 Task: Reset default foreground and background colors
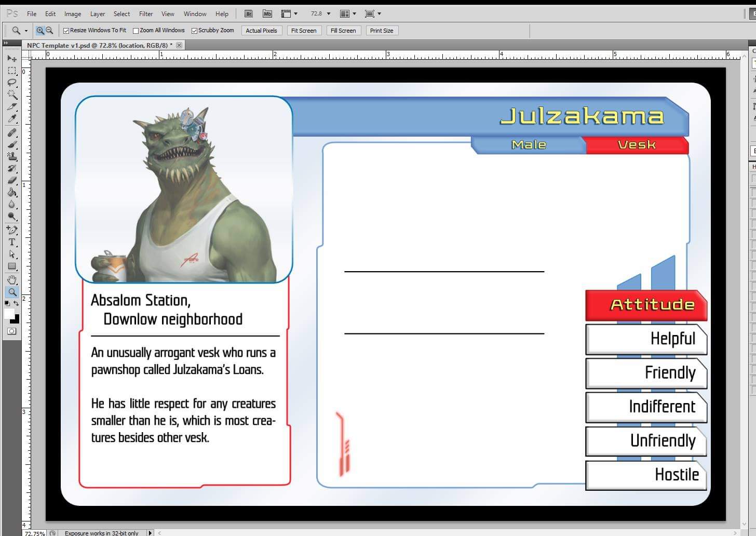point(7,304)
